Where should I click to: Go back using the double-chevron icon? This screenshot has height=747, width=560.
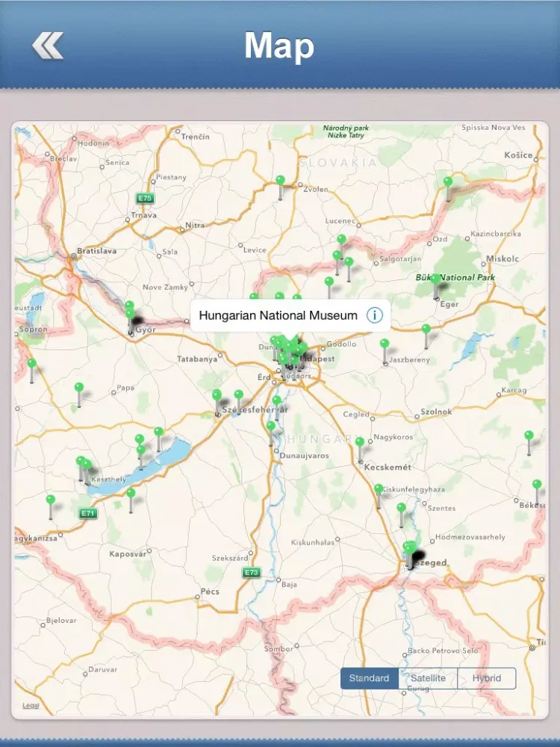pos(48,46)
